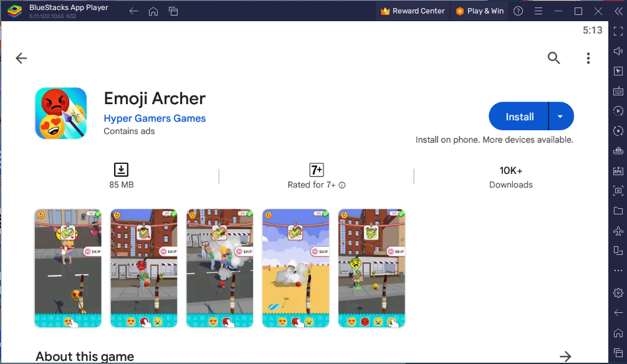Image resolution: width=627 pixels, height=364 pixels.
Task: Expand About this game with arrow
Action: pyautogui.click(x=565, y=356)
